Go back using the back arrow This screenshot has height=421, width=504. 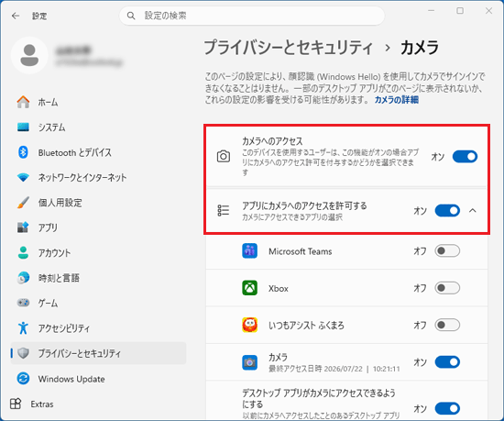coord(15,16)
